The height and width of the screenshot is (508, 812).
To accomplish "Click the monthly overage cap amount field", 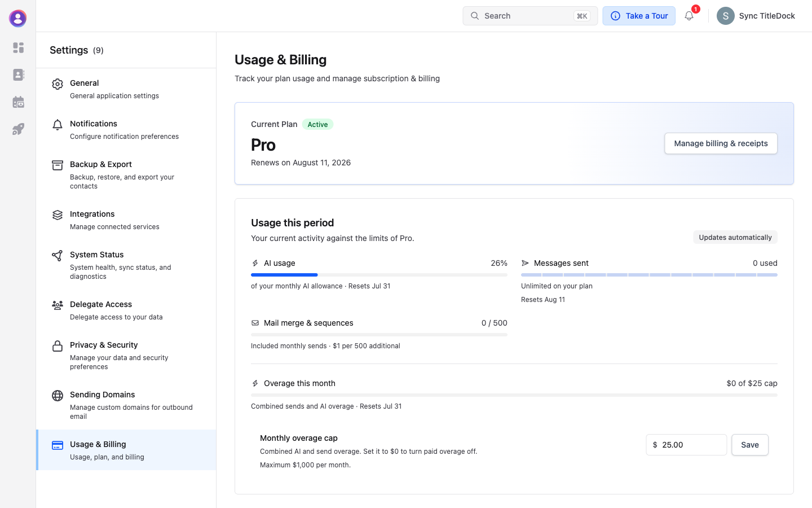I will coord(686,445).
